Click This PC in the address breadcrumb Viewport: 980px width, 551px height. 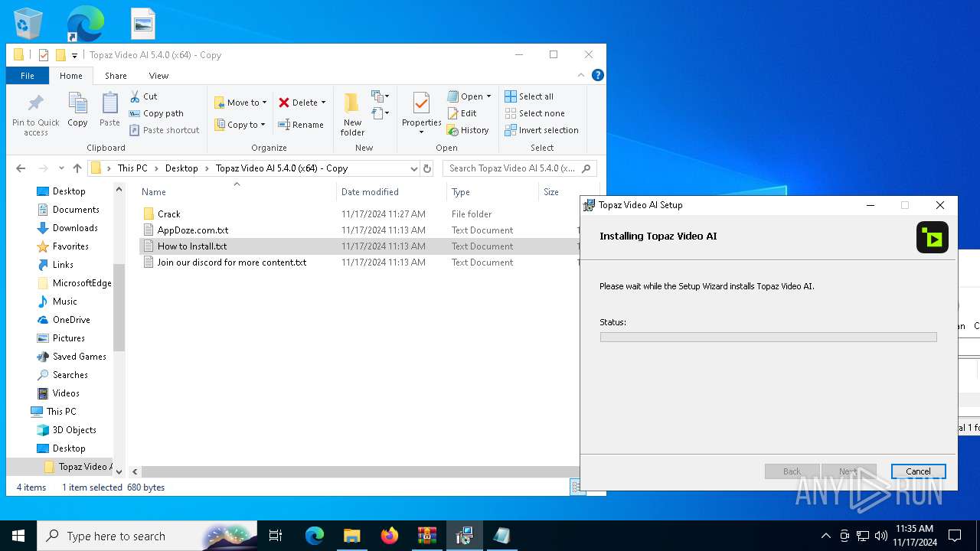coord(132,168)
